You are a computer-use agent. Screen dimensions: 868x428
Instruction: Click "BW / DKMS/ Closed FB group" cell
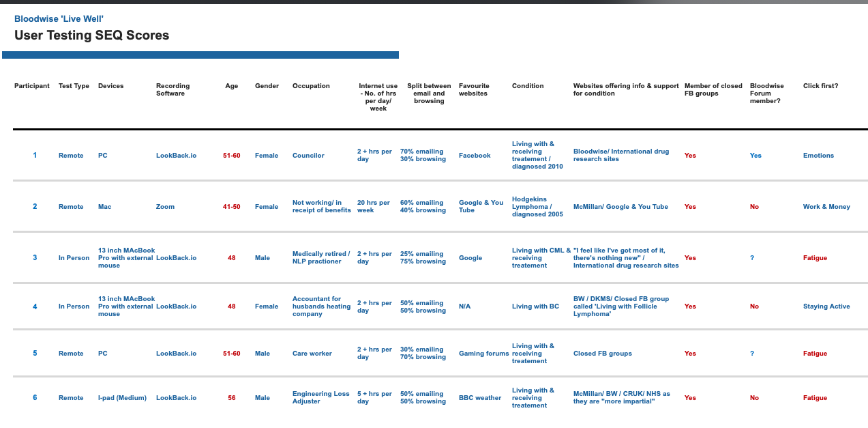621,306
